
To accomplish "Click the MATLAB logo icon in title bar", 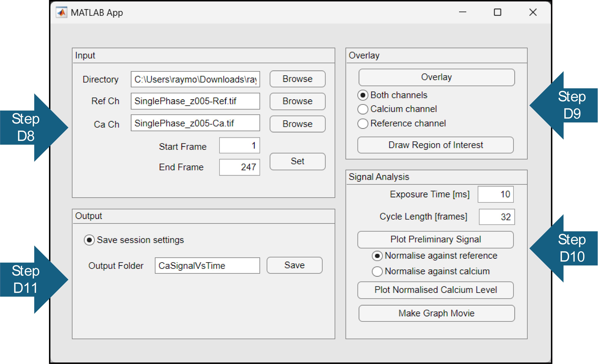I will tap(61, 12).
